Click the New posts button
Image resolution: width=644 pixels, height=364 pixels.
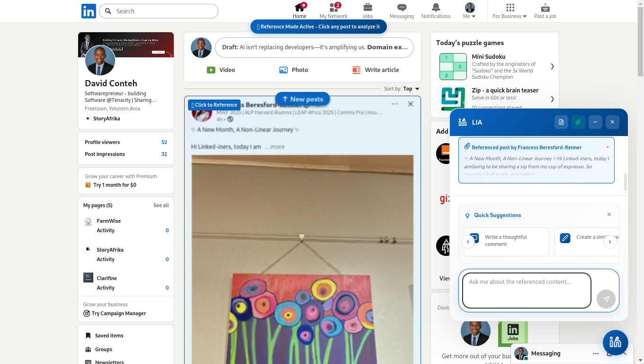click(x=302, y=99)
